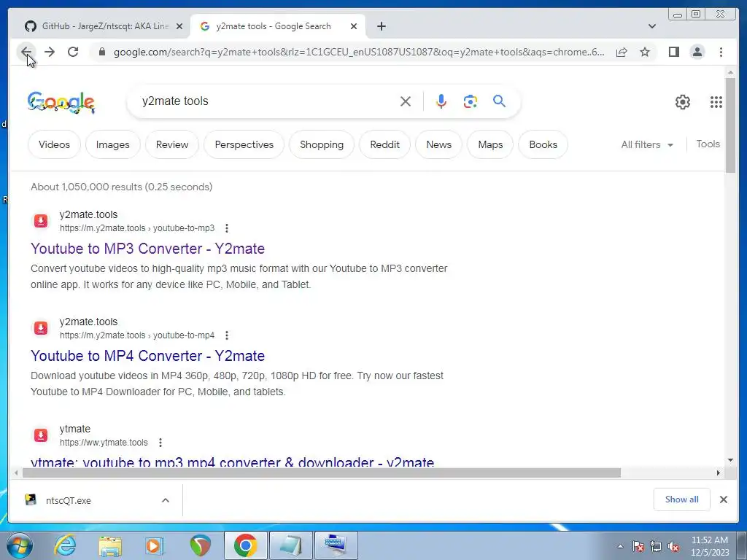Screen dimensions: 747x560
Task: Open muted volume icon in tray
Action: (x=673, y=547)
